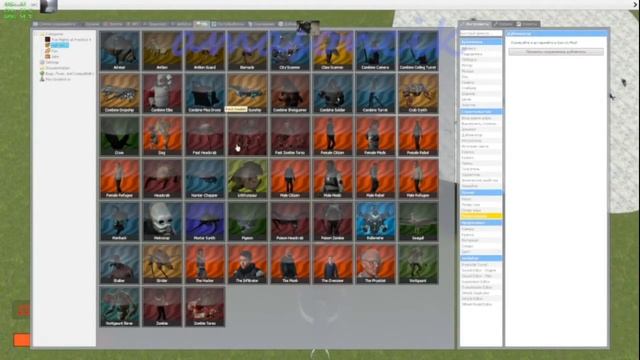Click the tool list search field
Screen dimensions: 640x360
coord(481,33)
